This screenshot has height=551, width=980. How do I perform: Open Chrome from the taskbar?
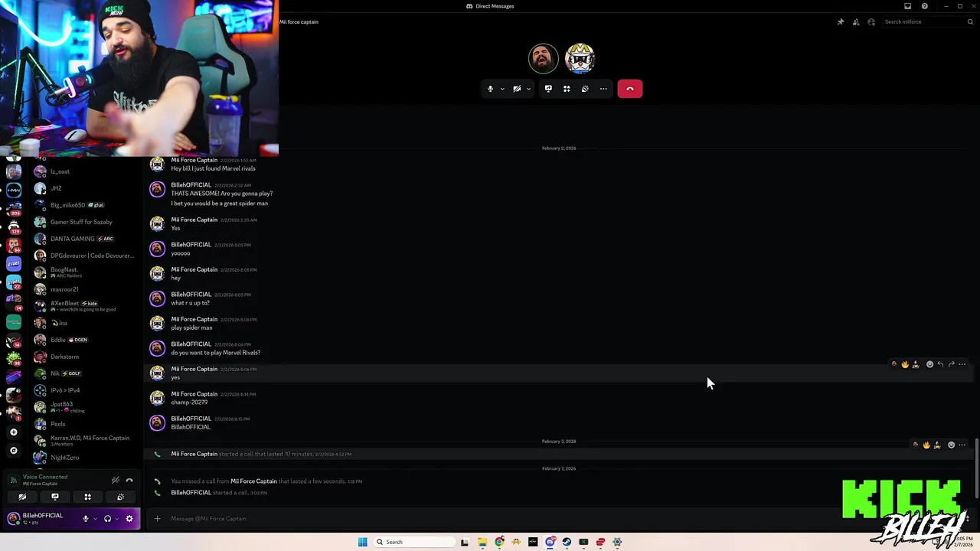(x=499, y=542)
